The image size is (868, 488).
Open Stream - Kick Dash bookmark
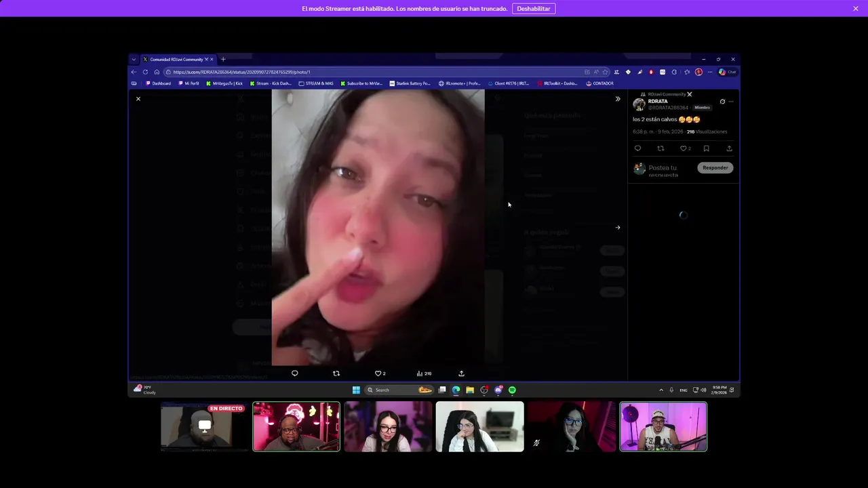pos(271,83)
